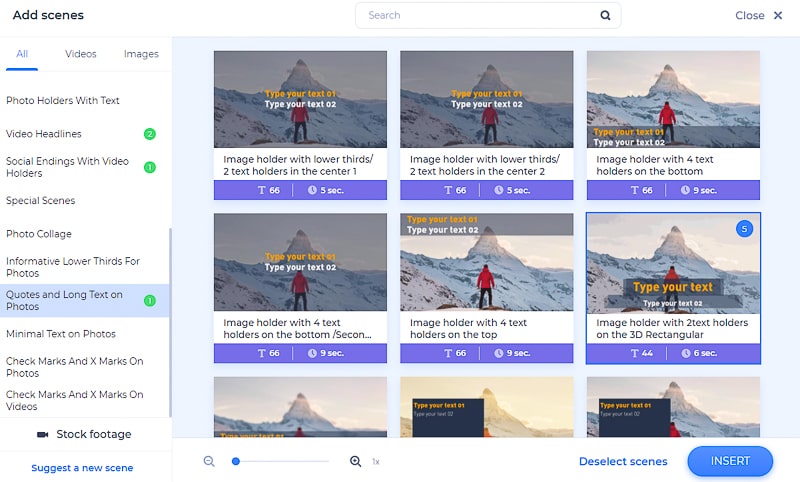This screenshot has width=800, height=482.
Task: Select scene 'lower thirds/ 2 text holders center 2'
Action: tap(486, 125)
